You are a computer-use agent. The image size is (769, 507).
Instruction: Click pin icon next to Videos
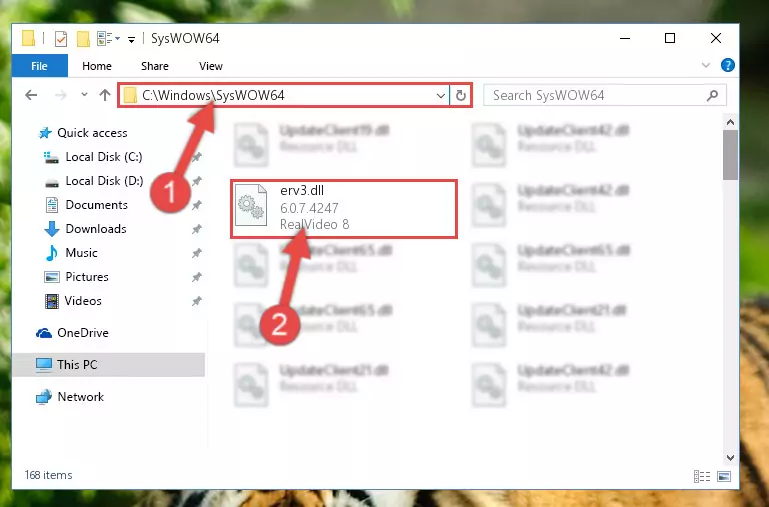point(197,301)
